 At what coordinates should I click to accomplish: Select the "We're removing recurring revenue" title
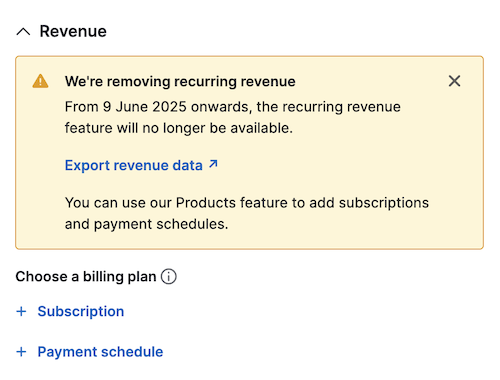click(x=180, y=81)
